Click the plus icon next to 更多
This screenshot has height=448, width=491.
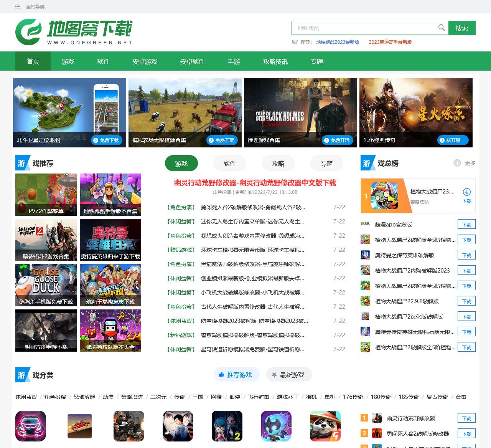[457, 163]
